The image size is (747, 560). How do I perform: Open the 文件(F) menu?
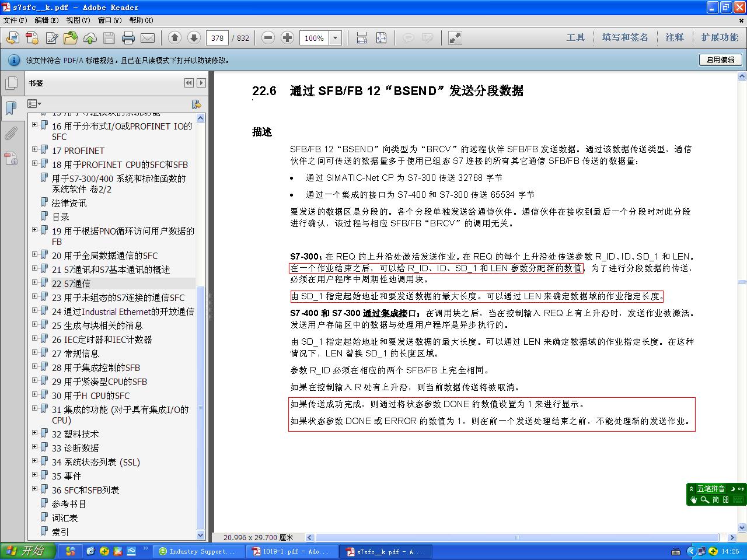(15, 20)
